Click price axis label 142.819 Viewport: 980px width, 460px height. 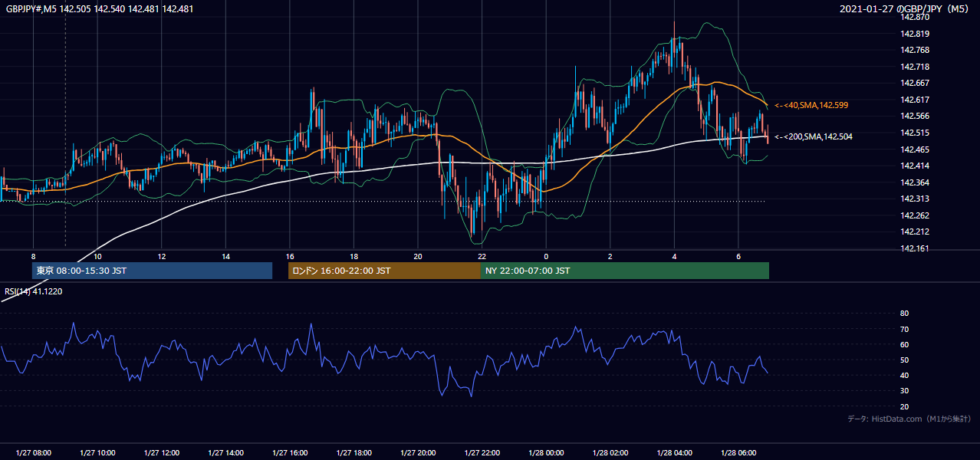tap(914, 34)
